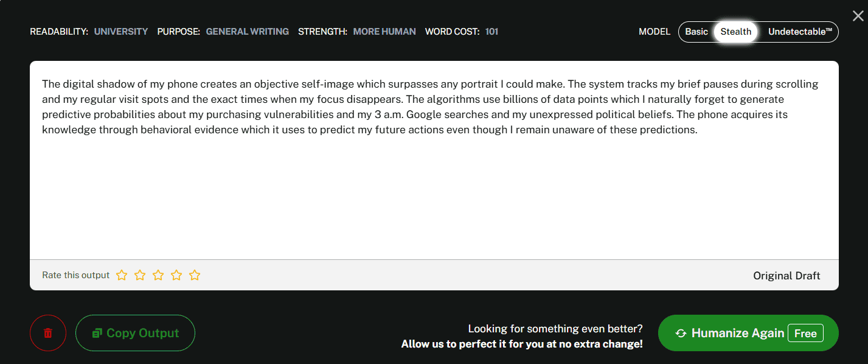Adjust the More Human strength setting
The image size is (868, 364).
coord(384,32)
